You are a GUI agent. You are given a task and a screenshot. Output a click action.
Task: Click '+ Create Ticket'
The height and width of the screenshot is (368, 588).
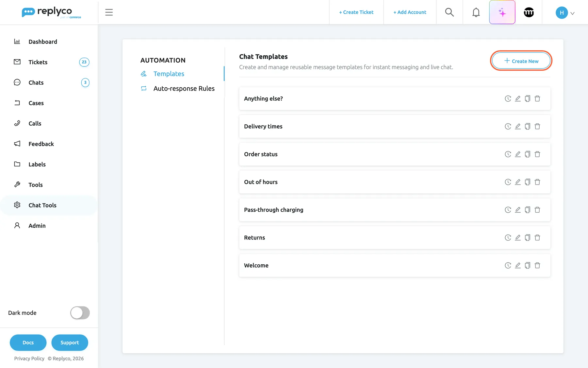coord(356,12)
